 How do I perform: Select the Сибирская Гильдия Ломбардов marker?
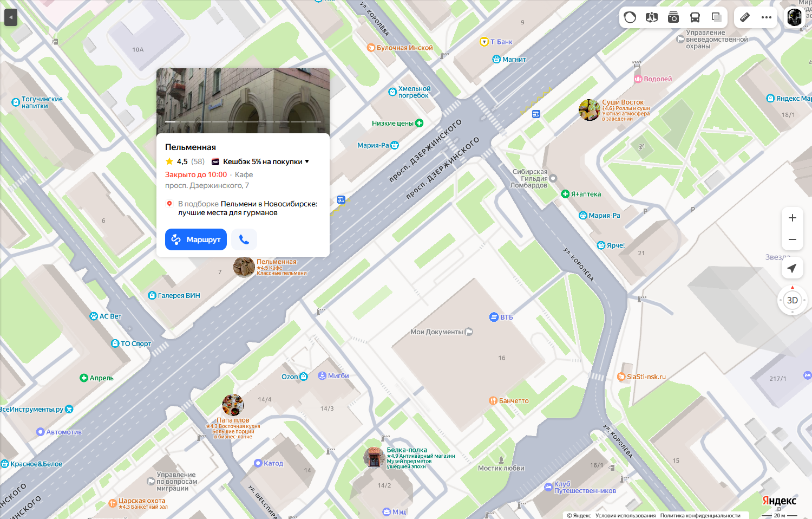(x=553, y=178)
